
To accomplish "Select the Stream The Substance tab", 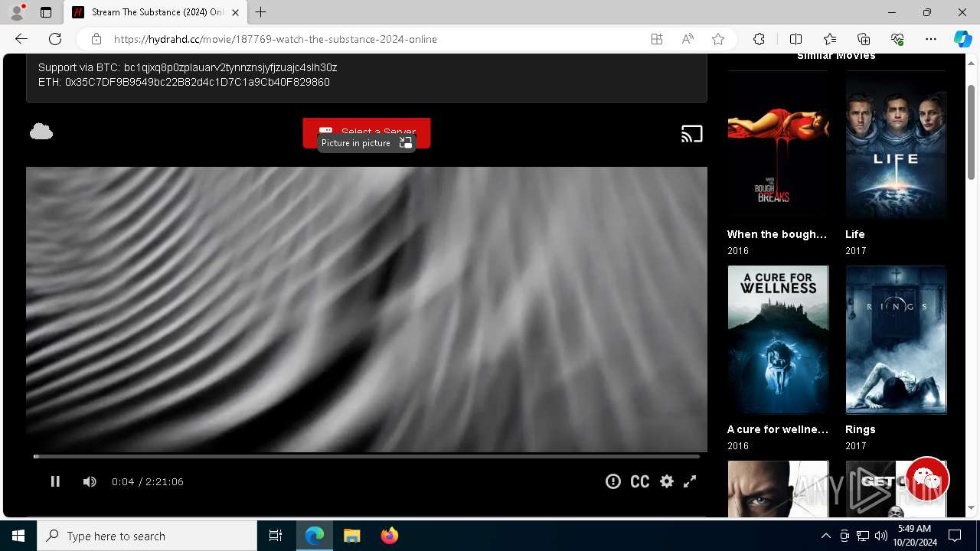I will point(155,12).
